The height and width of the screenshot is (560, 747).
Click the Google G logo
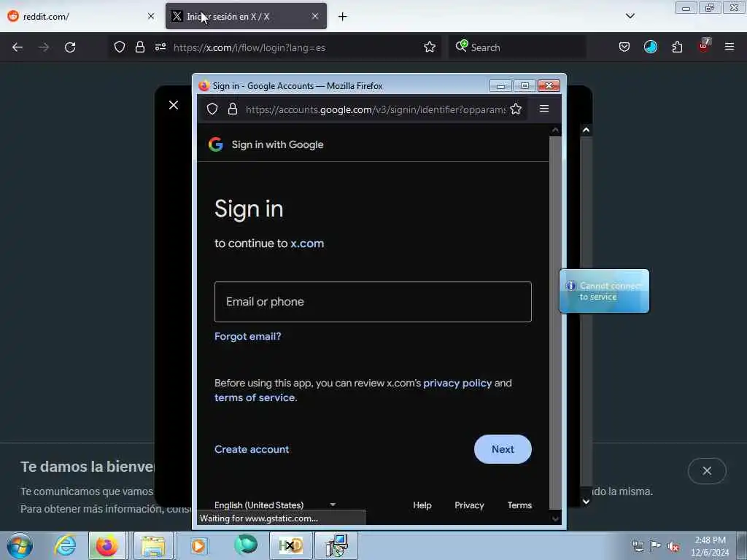[x=216, y=144]
